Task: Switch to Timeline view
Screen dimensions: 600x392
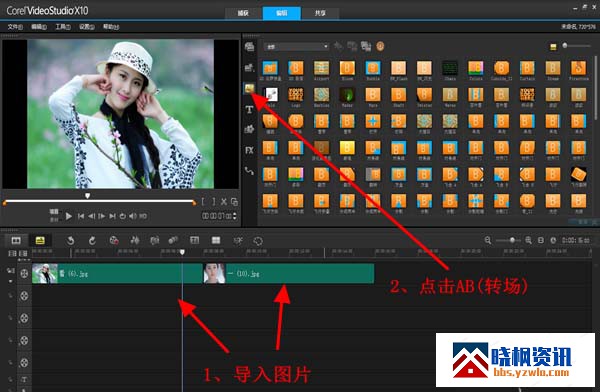Action: [x=40, y=240]
